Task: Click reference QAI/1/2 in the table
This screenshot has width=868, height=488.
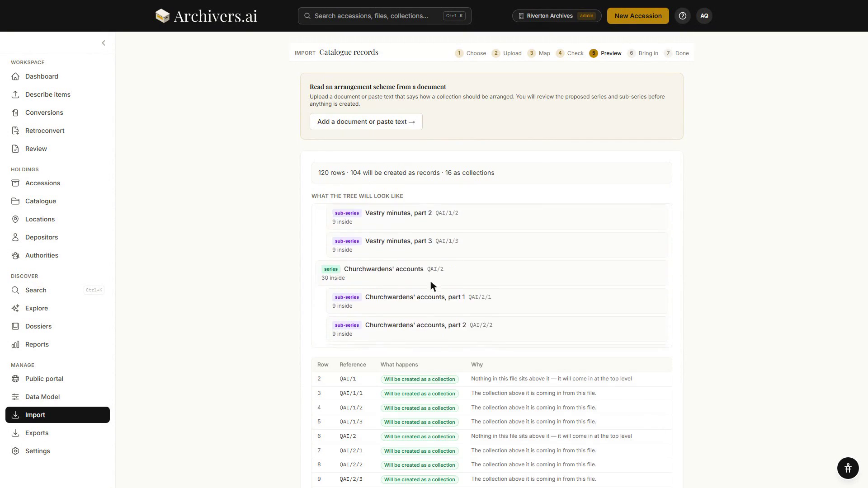Action: point(351,408)
